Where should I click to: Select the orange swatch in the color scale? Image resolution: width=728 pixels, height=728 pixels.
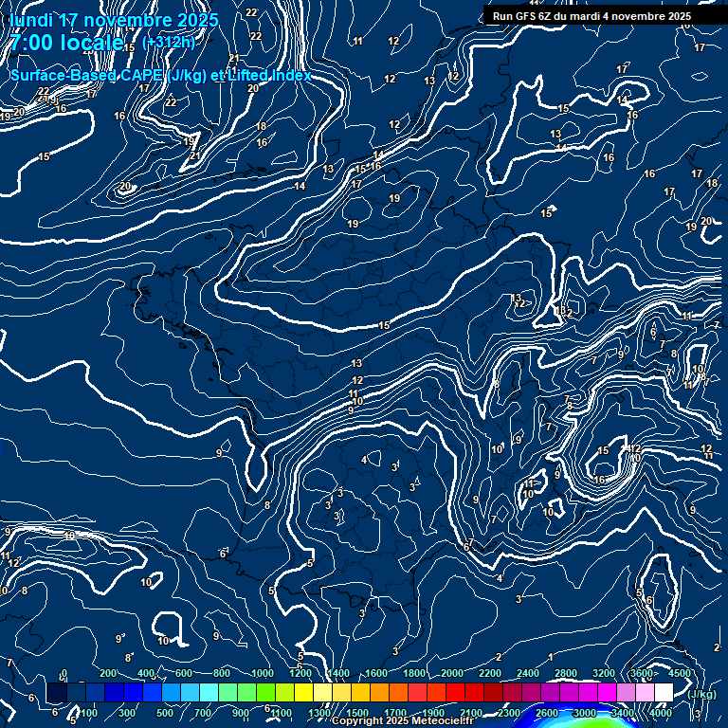point(378,693)
